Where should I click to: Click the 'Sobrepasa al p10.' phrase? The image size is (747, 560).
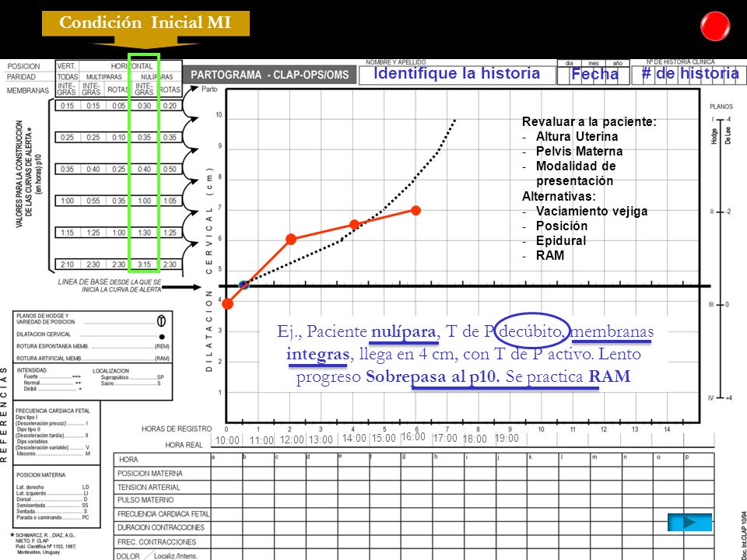point(433,376)
